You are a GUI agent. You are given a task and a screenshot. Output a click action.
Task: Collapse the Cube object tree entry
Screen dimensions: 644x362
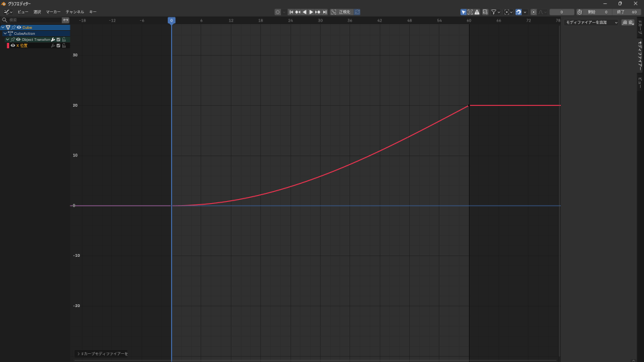[x=3, y=27]
